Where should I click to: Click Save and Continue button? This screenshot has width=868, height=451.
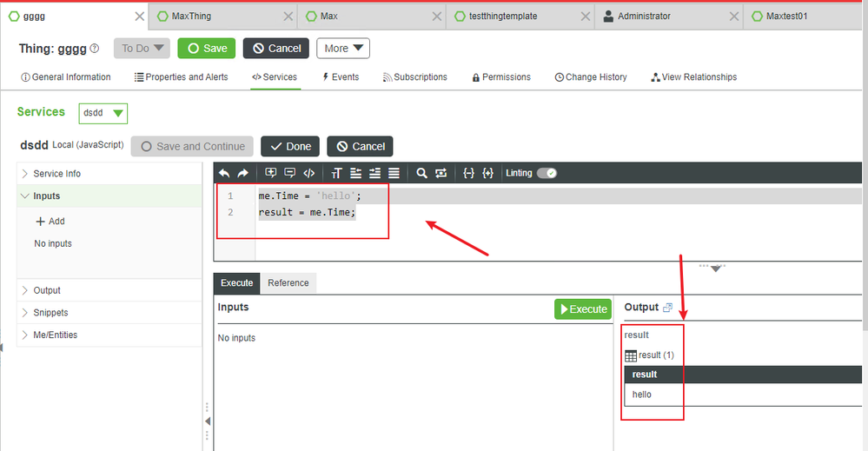(192, 147)
